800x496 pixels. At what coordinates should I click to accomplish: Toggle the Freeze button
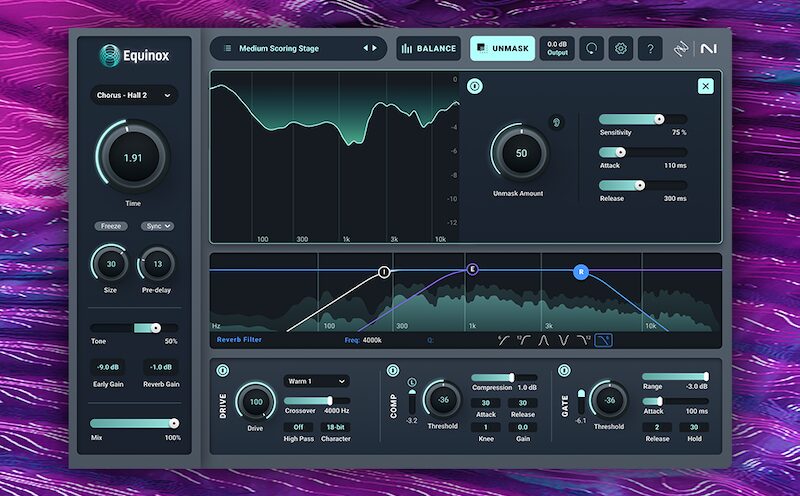click(x=111, y=226)
